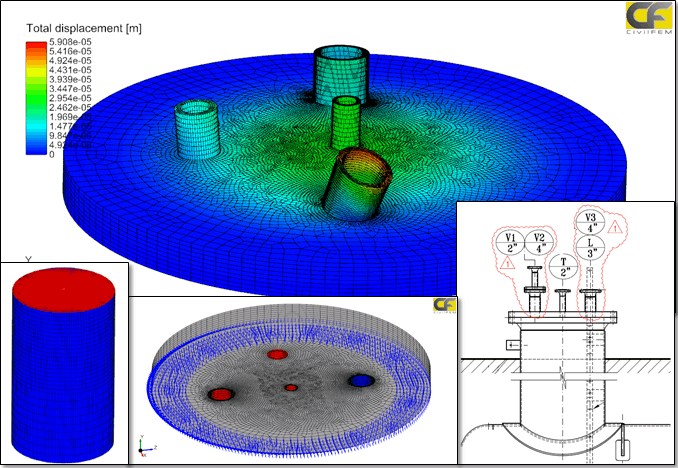
Task: Click the small CF logo above the load model
Action: point(442,306)
